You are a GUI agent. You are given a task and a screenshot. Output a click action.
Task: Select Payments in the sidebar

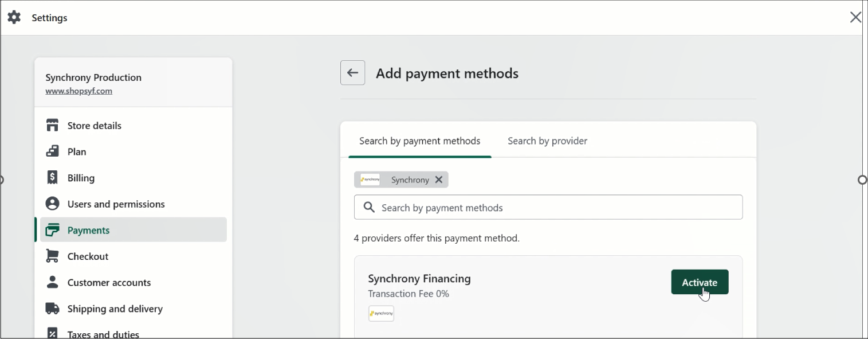click(133, 230)
